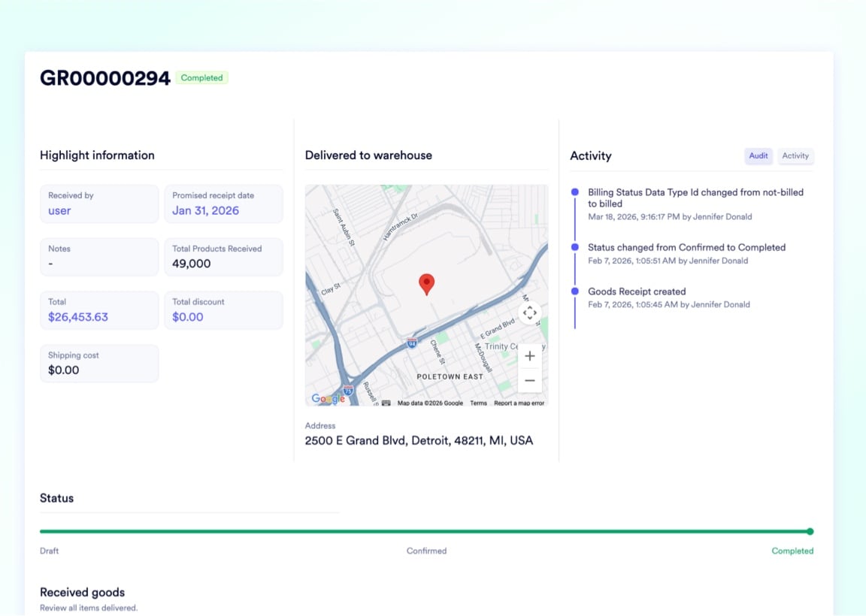
Task: Select the Confirmed status step label
Action: (x=426, y=551)
